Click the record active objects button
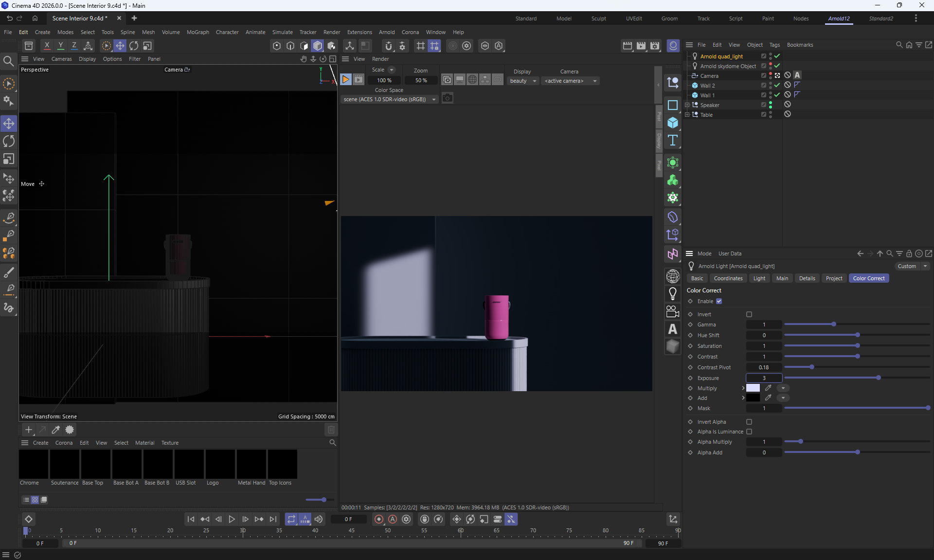The height and width of the screenshot is (560, 934). pos(378,519)
